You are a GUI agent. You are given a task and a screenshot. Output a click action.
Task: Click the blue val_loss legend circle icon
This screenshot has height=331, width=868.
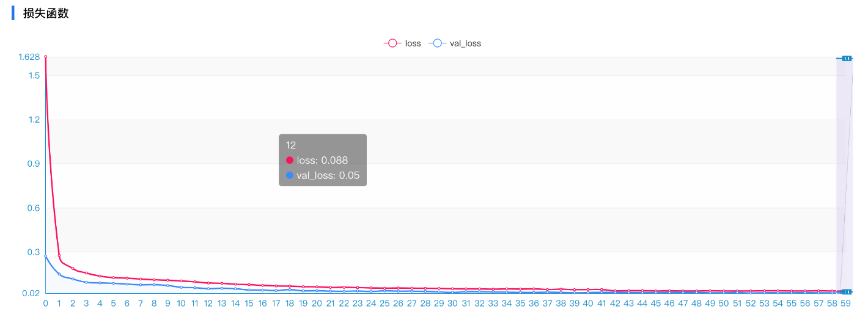coord(437,43)
